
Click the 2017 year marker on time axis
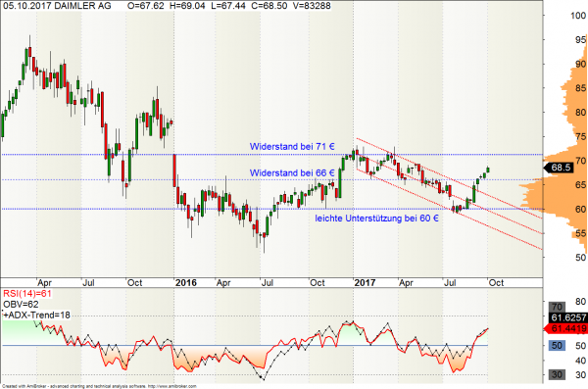pos(365,283)
